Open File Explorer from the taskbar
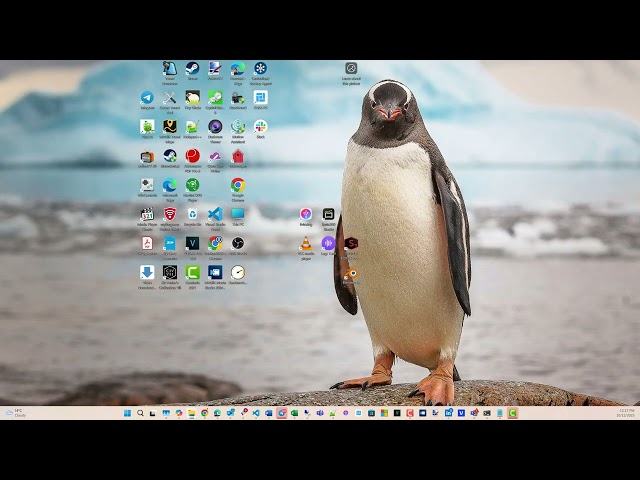 coord(191,413)
